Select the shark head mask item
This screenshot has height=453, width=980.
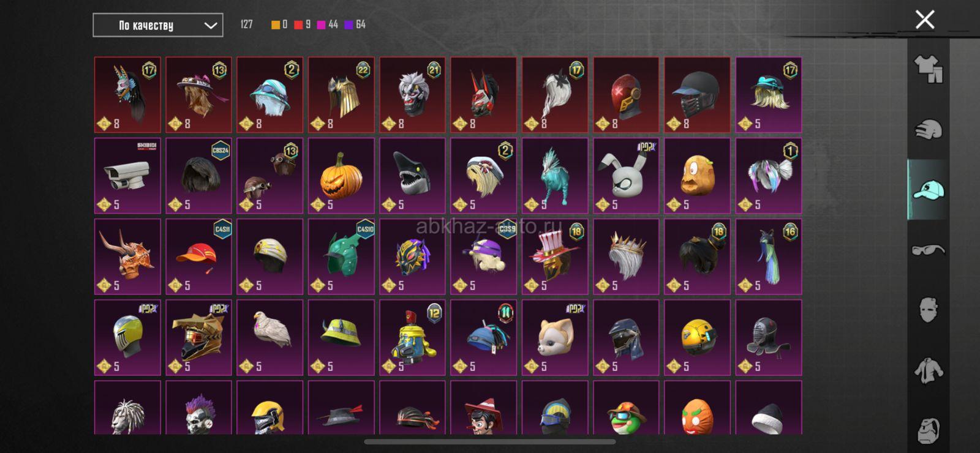[412, 176]
